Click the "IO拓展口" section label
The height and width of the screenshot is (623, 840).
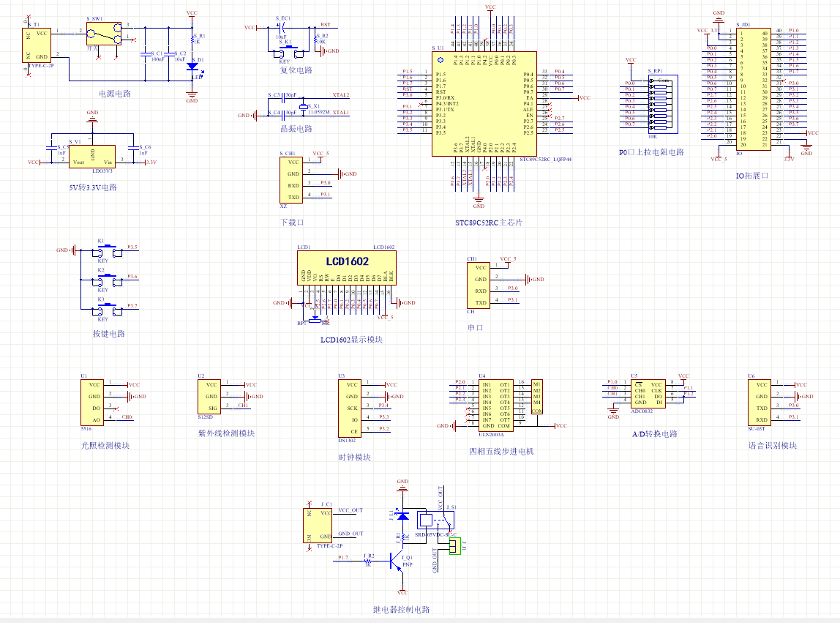coord(752,176)
